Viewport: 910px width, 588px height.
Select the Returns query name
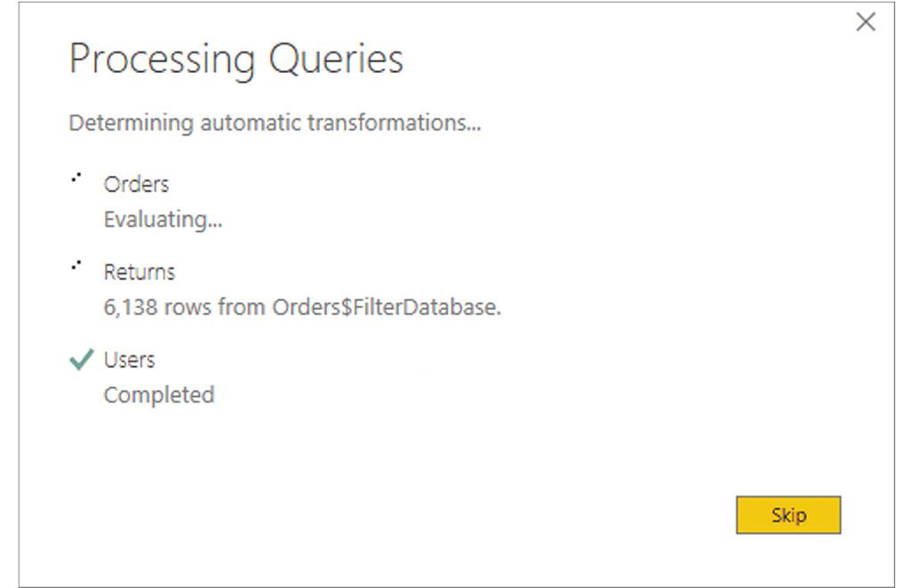coord(139,272)
